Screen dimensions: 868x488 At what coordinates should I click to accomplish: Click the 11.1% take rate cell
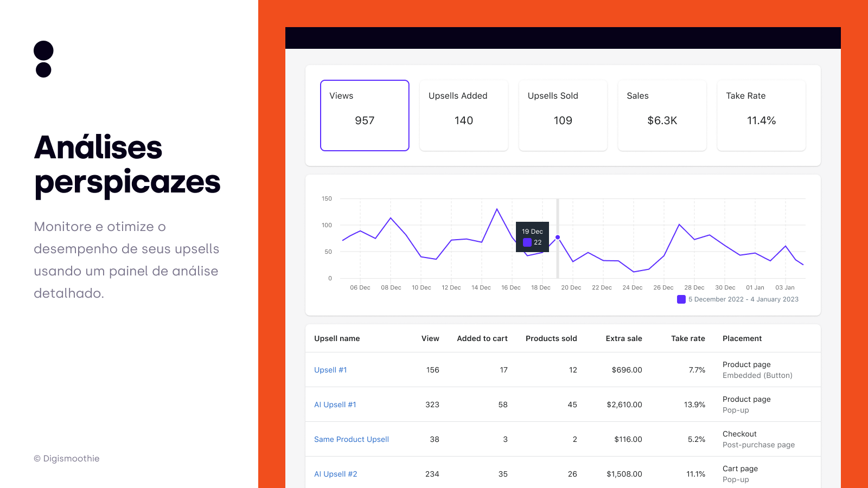(696, 474)
